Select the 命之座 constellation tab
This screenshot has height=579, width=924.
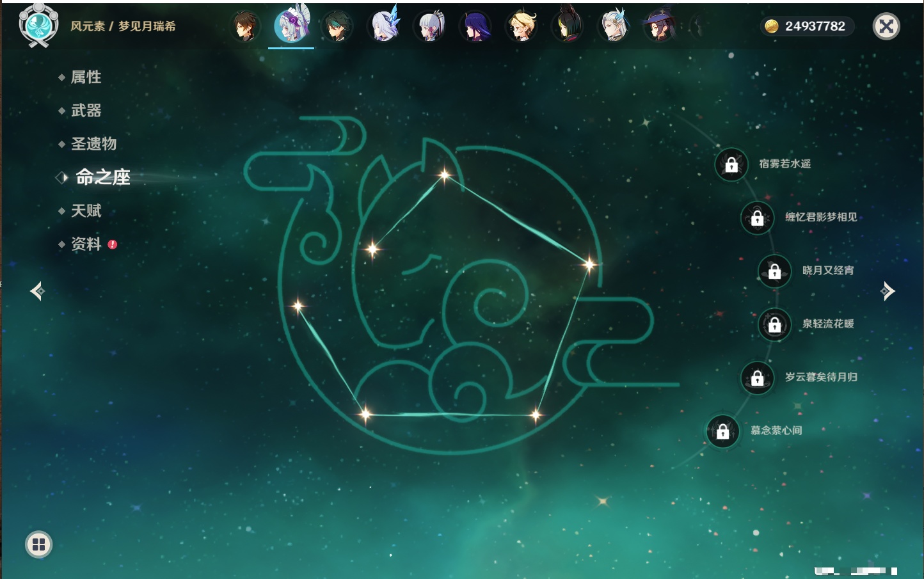tap(102, 177)
